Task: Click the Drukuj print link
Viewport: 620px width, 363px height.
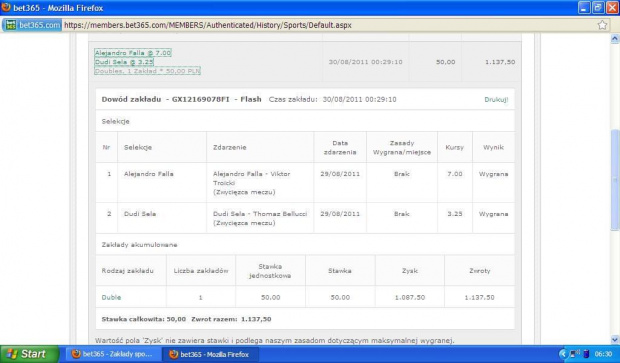Action: (496, 100)
